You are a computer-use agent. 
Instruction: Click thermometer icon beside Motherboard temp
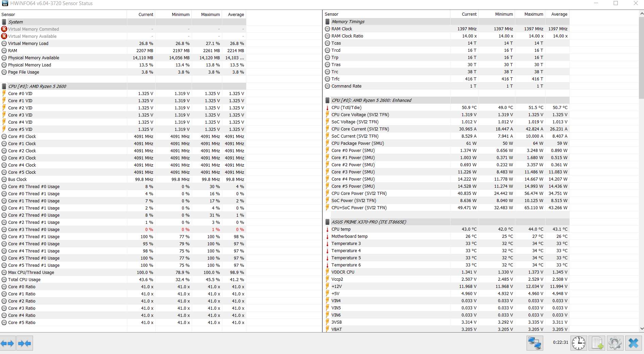coord(327,236)
